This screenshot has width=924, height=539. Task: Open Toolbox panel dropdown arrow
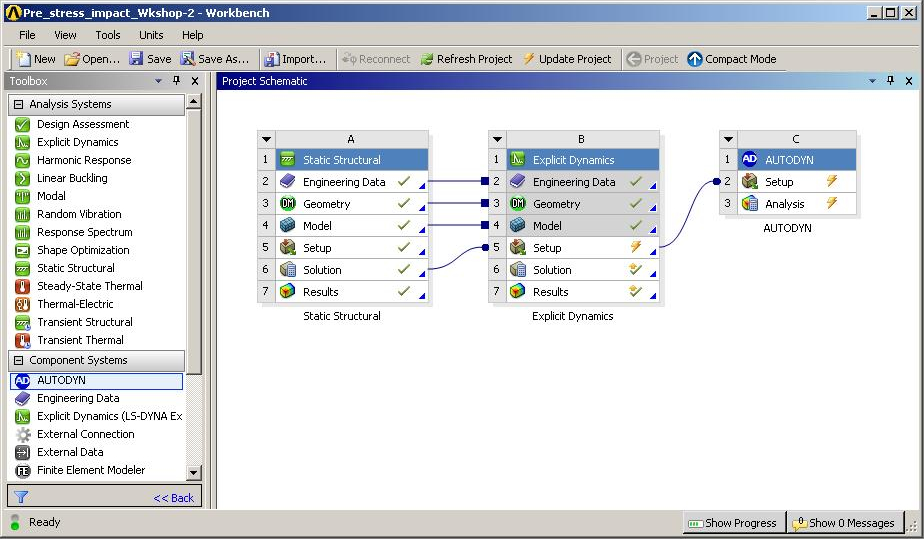tap(158, 81)
